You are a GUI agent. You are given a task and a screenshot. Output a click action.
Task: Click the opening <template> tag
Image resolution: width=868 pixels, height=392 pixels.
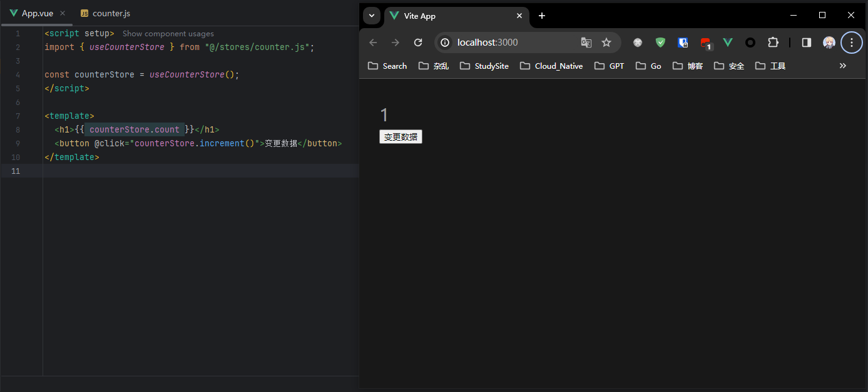[x=69, y=116]
